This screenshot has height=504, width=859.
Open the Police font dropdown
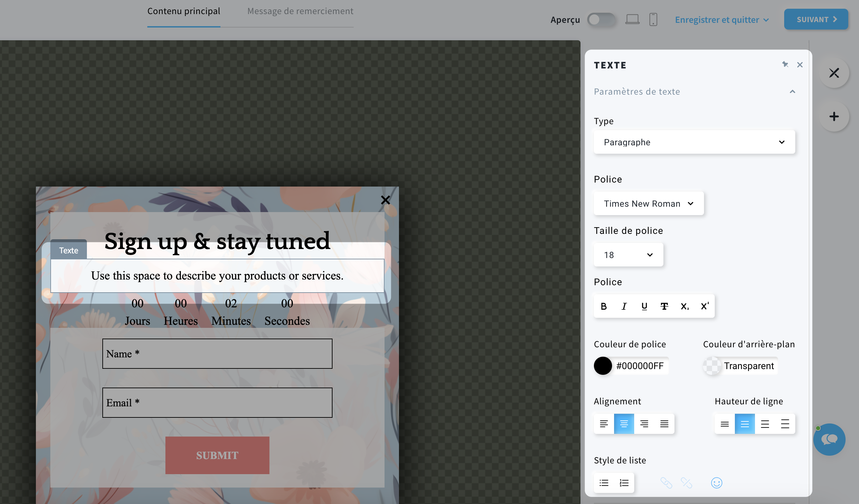click(x=649, y=203)
